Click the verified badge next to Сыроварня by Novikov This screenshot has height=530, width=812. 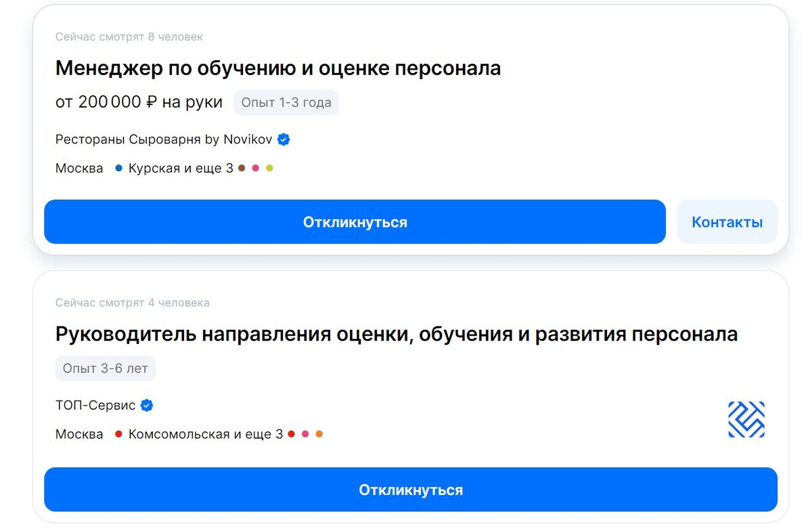point(283,139)
